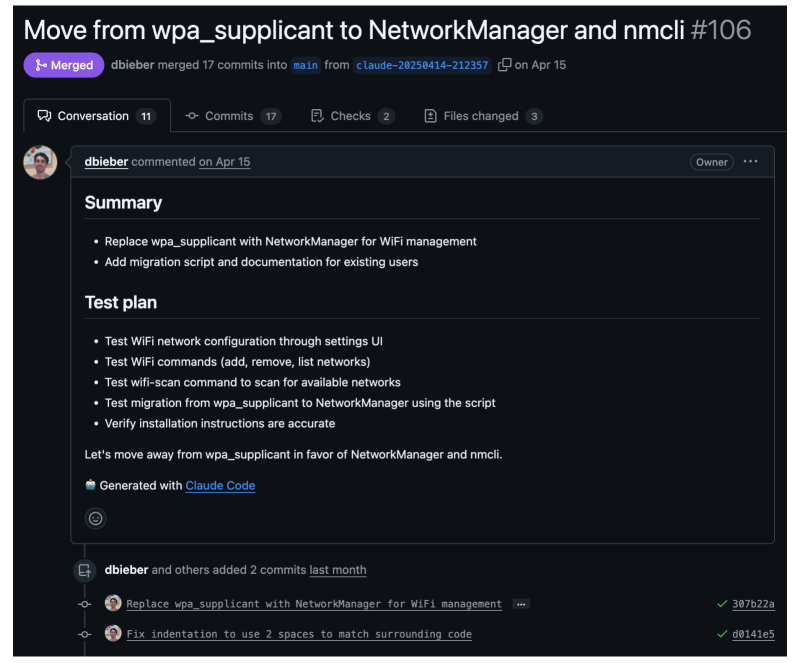Screen dimensions: 797x663
Task: Switch to the Commits tab
Action: click(x=232, y=116)
